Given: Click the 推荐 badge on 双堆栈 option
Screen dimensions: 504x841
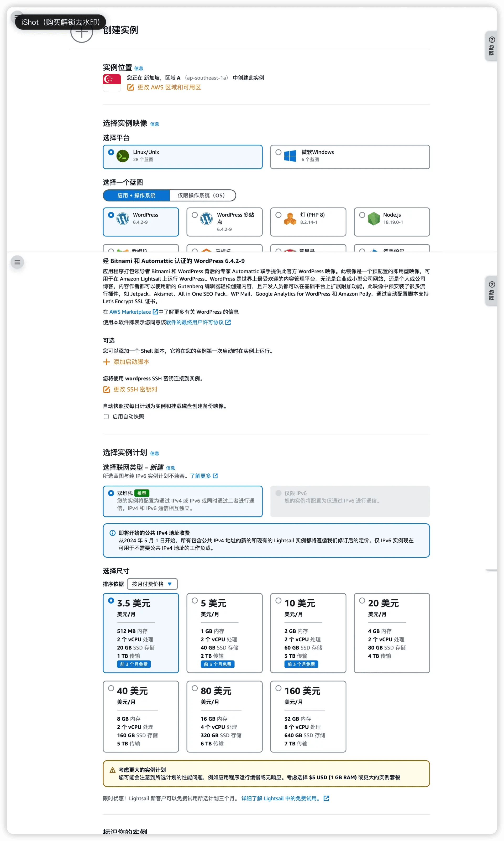Looking at the screenshot, I should click(142, 493).
